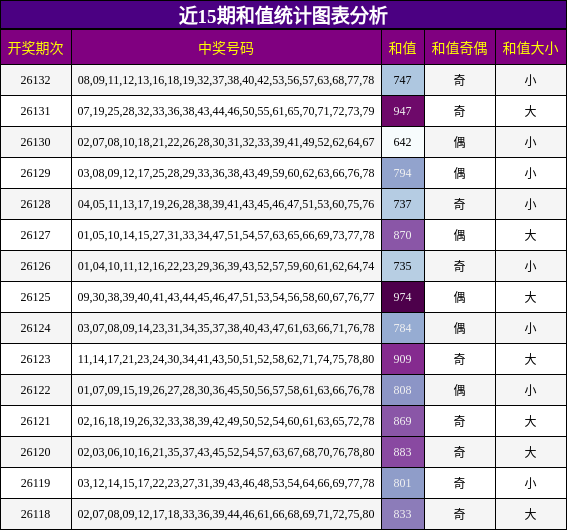Screen dimensions: 567x530
Task: Click sum value cell 870
Action: (x=402, y=235)
